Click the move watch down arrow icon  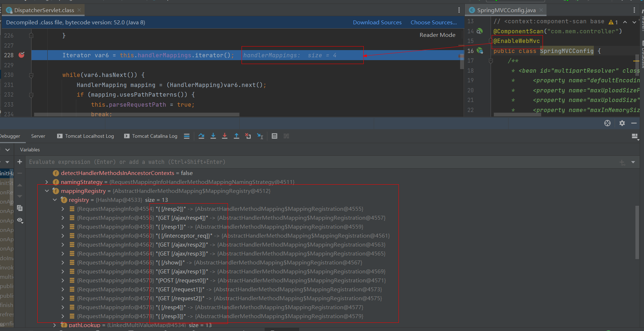coord(20,196)
